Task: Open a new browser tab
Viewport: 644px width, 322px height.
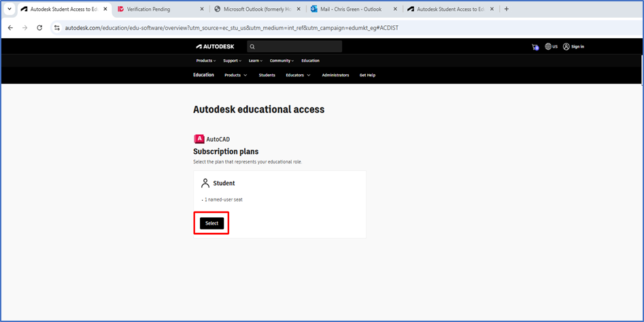Action: click(x=507, y=10)
